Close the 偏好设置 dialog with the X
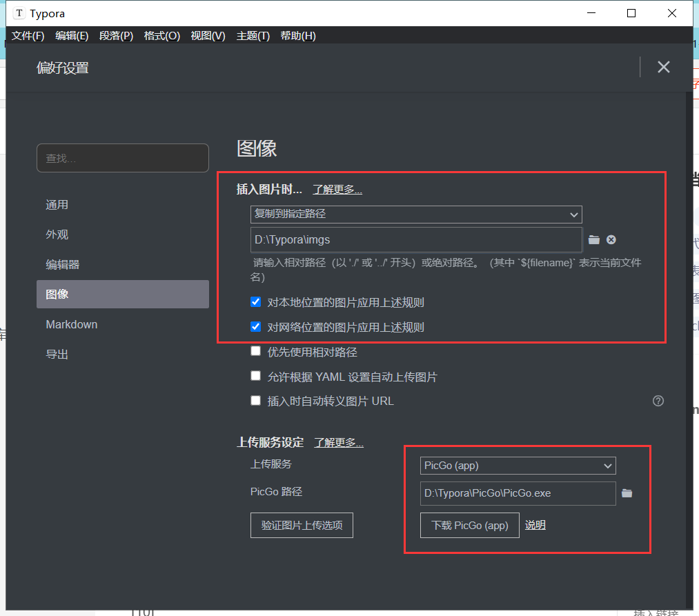This screenshot has width=699, height=616. point(663,67)
